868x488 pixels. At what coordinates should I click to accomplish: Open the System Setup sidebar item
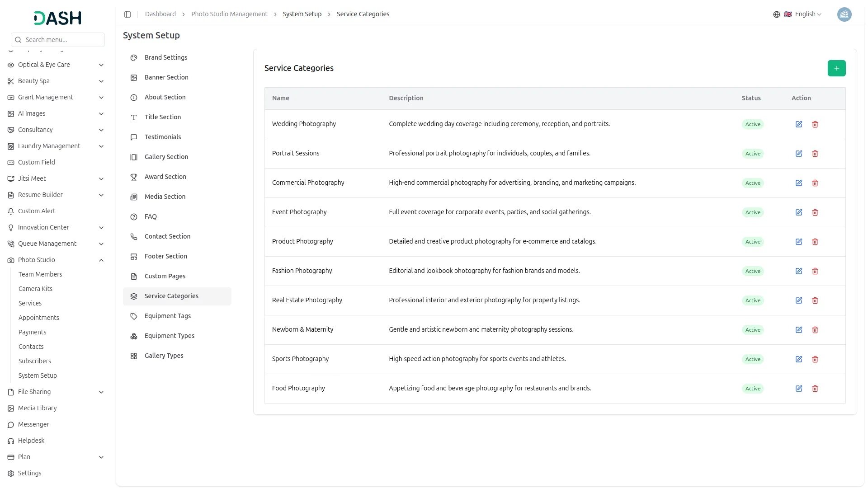coord(38,375)
